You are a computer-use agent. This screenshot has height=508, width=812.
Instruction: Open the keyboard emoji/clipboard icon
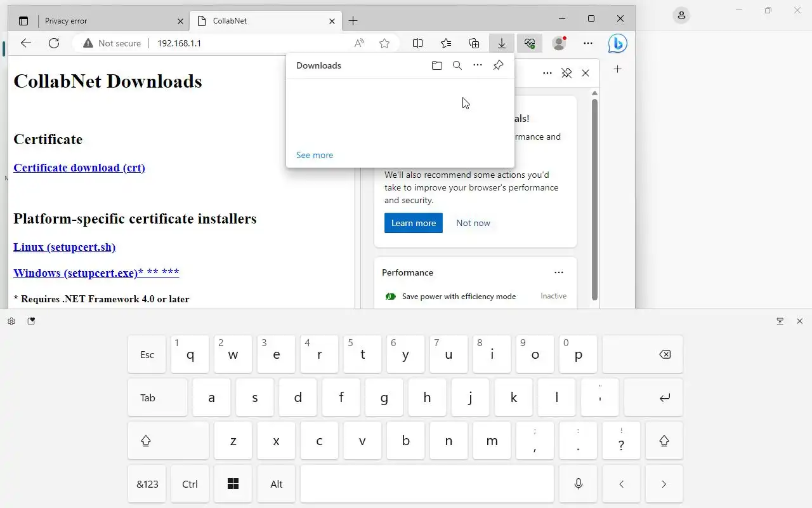coord(31,321)
